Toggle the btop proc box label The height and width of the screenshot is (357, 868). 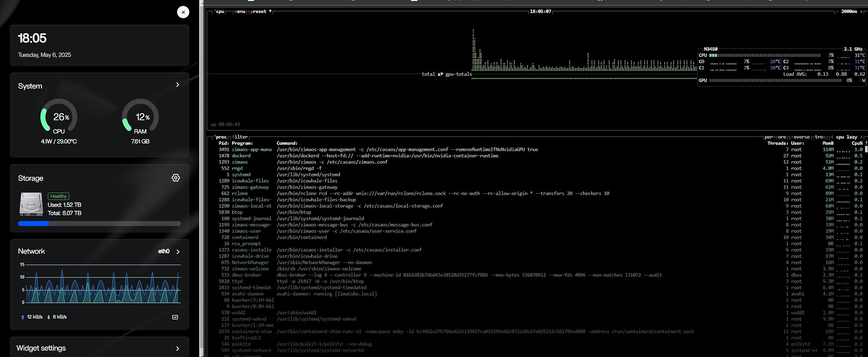pyautogui.click(x=220, y=137)
